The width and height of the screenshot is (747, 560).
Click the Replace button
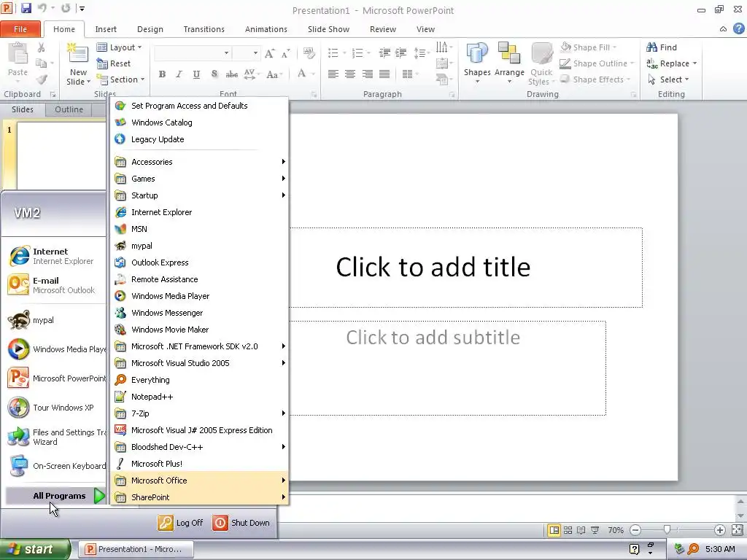tap(672, 63)
